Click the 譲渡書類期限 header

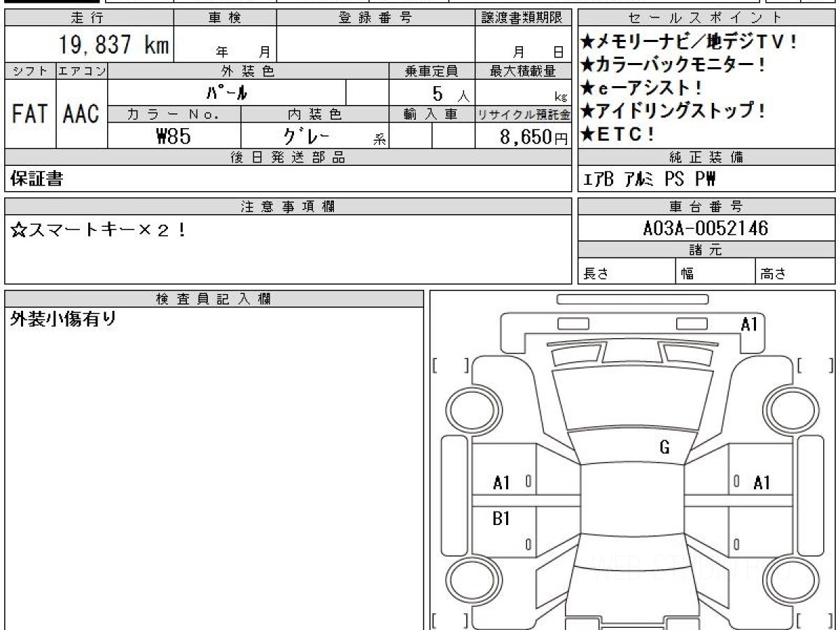524,18
